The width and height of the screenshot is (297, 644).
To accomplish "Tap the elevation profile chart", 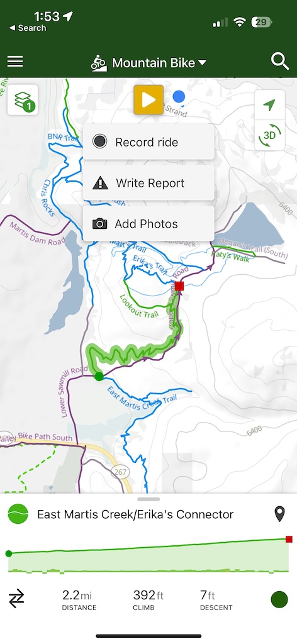I will [148, 553].
